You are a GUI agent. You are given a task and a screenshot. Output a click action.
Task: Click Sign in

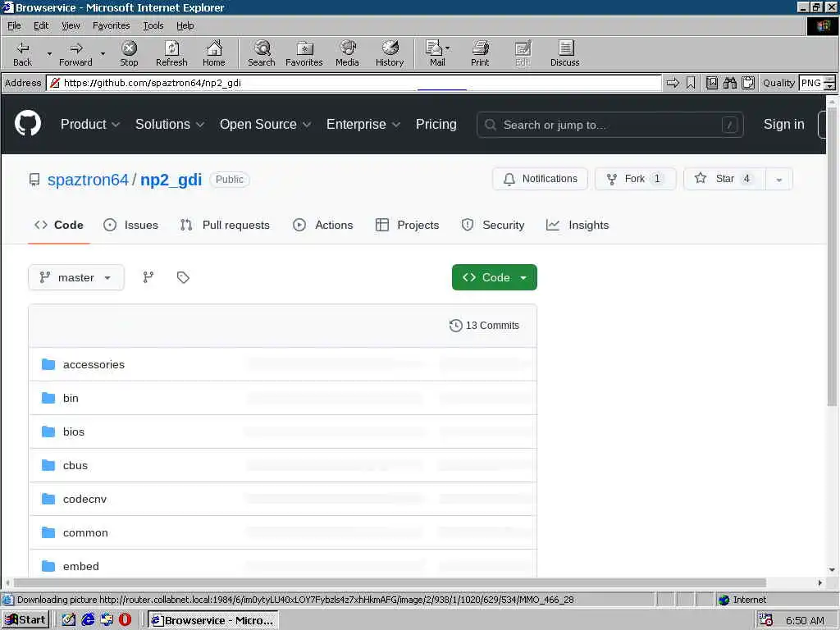(x=783, y=125)
